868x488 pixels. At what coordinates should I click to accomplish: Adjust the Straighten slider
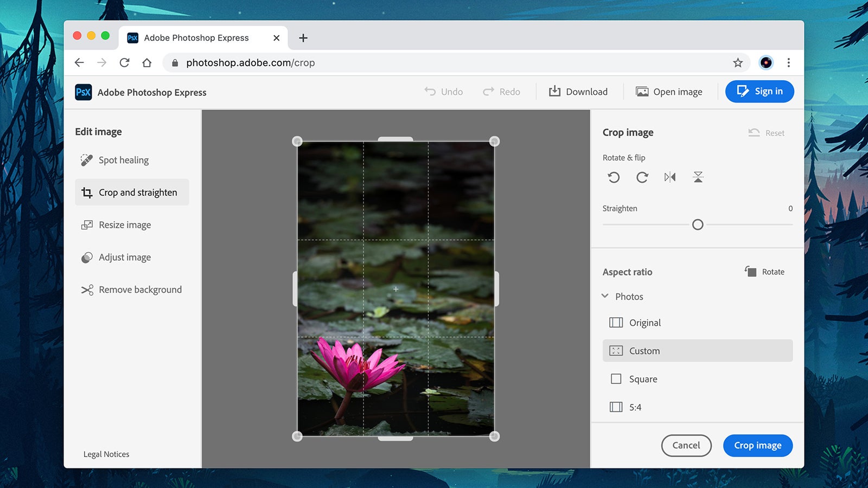(698, 224)
